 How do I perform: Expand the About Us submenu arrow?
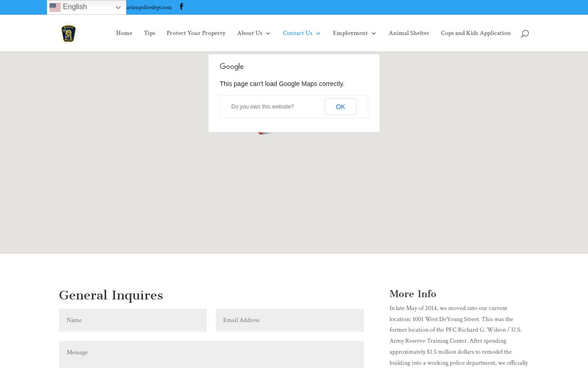pyautogui.click(x=268, y=34)
